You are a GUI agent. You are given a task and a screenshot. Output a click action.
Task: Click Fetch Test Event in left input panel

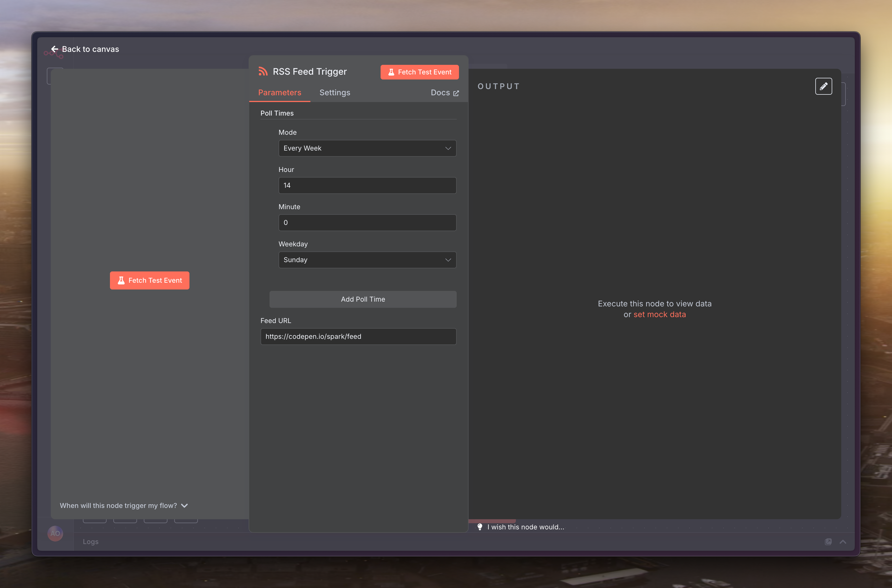(149, 280)
